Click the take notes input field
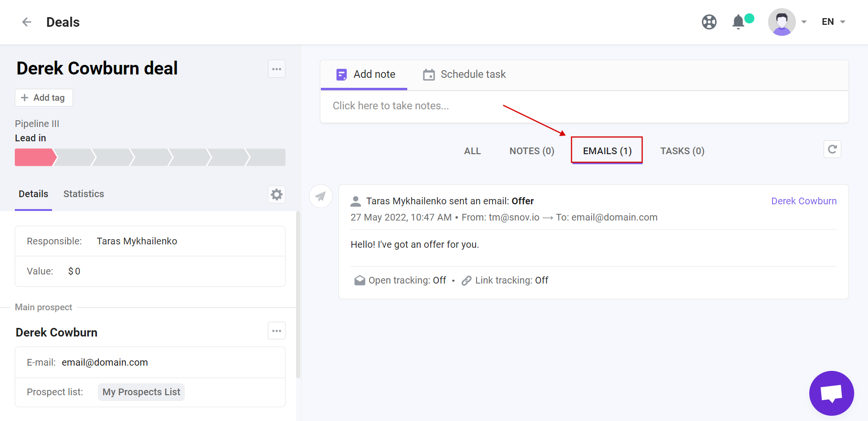Image resolution: width=868 pixels, height=421 pixels. pos(584,106)
